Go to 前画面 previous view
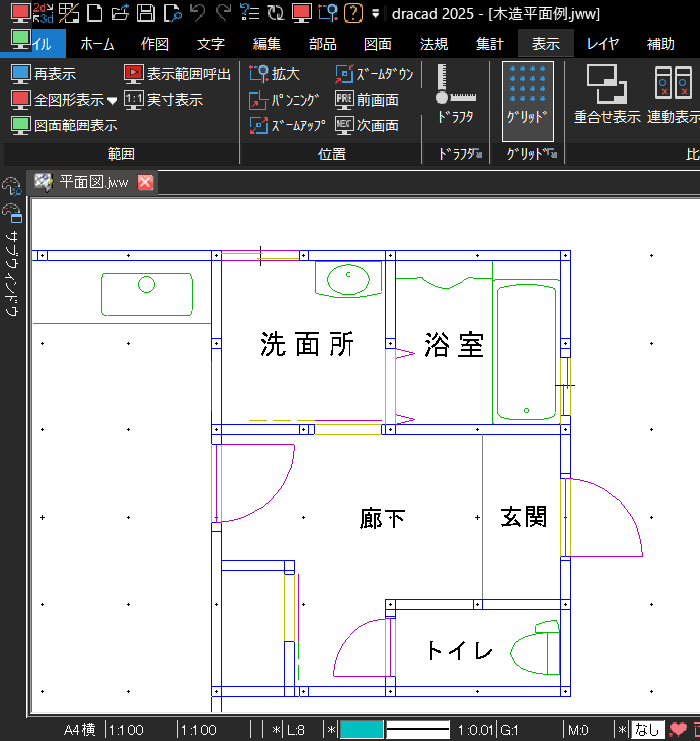This screenshot has height=741, width=700. pos(366,100)
